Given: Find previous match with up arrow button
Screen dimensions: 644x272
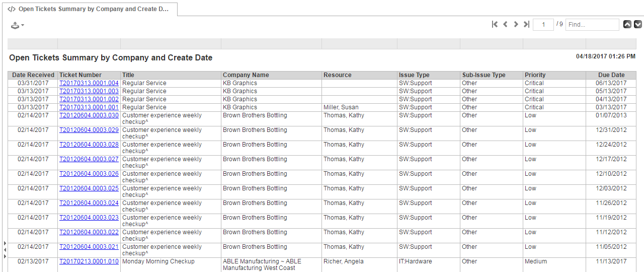Looking at the screenshot, I should pos(627,24).
